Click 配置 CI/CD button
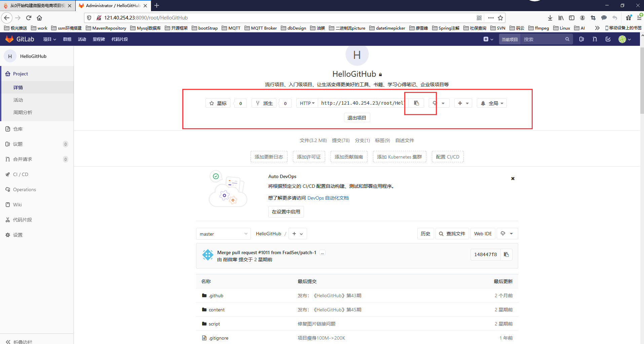The width and height of the screenshot is (644, 344). 448,157
